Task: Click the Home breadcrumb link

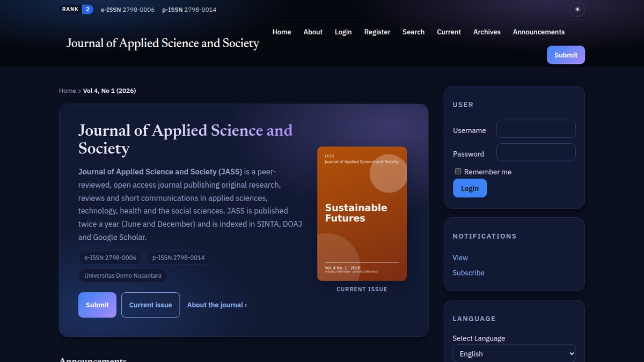Action: point(68,91)
